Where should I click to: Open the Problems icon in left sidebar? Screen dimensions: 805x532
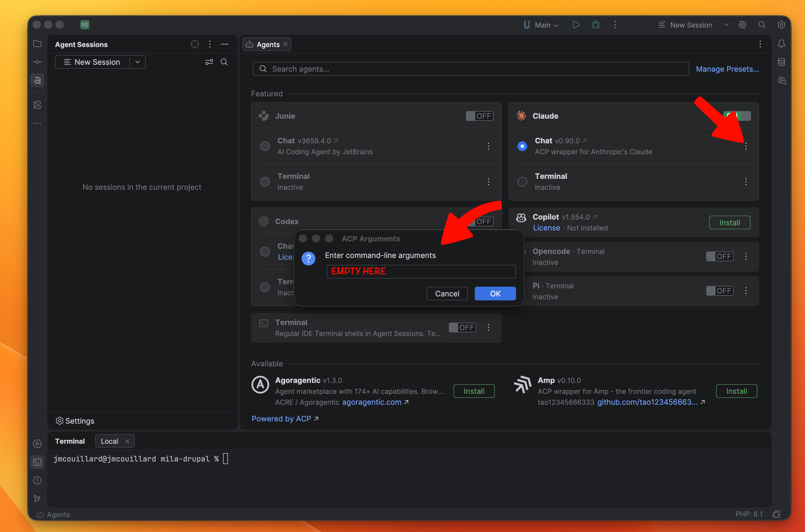point(37,480)
